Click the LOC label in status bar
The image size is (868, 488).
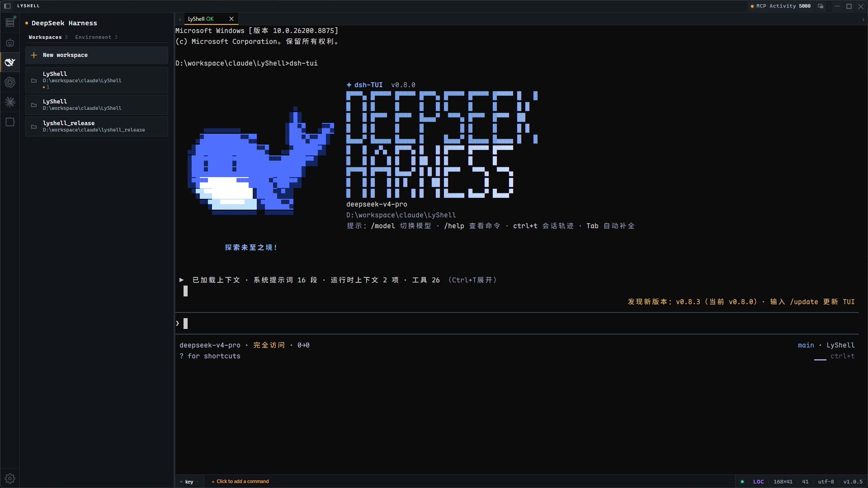pyautogui.click(x=759, y=482)
